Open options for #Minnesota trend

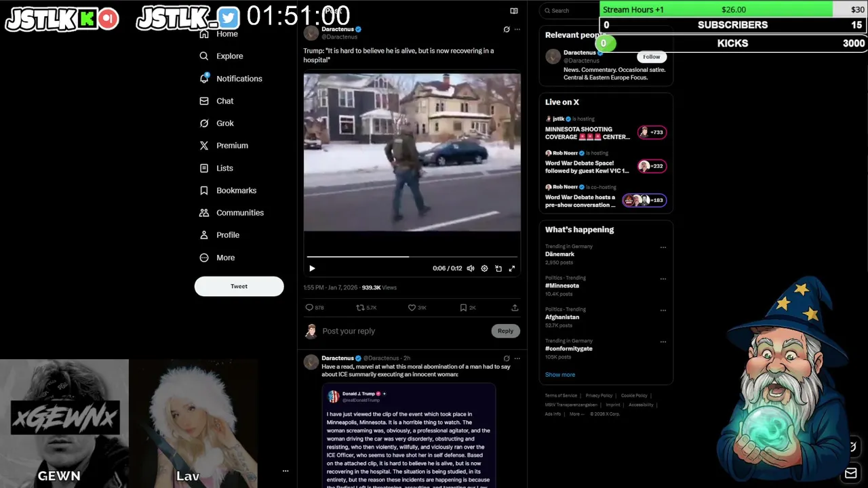point(663,279)
